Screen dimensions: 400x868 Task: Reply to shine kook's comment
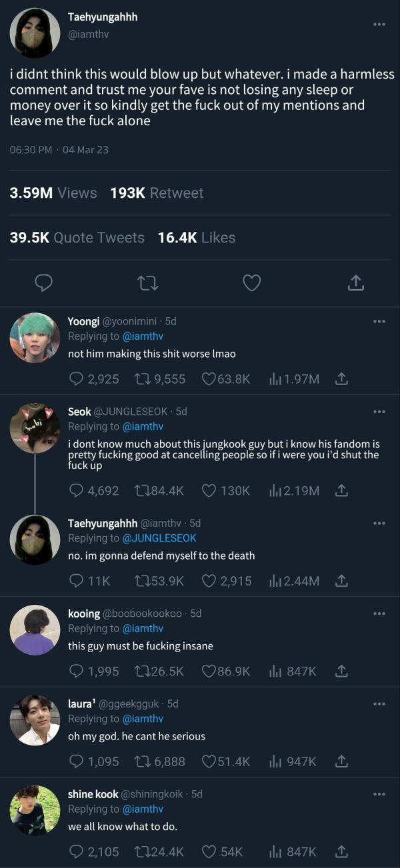pos(77,851)
